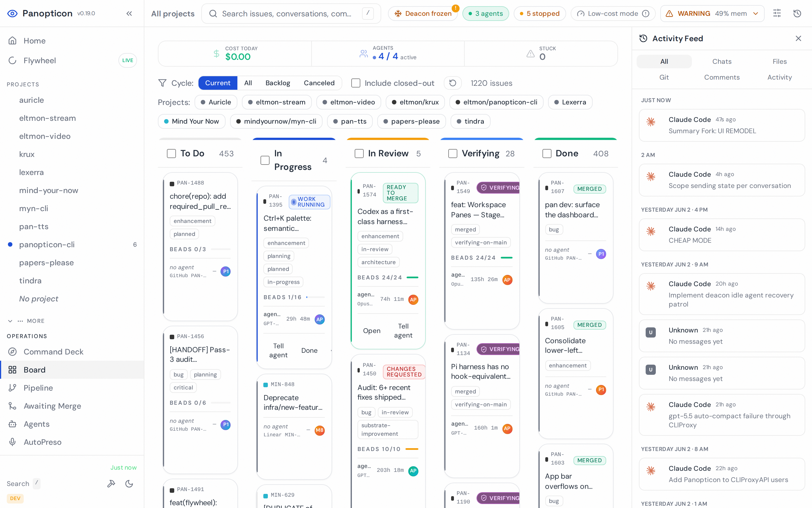Open the Flywheel page
The width and height of the screenshot is (812, 508).
click(x=72, y=60)
